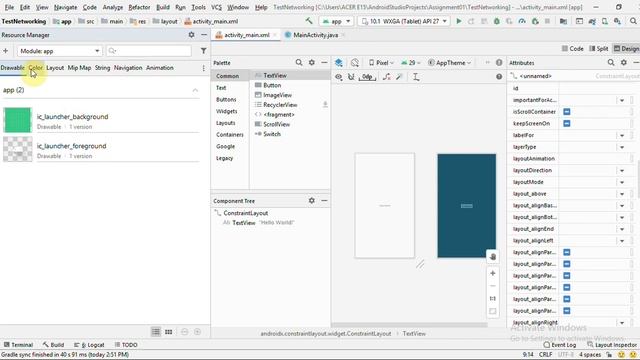This screenshot has width=640, height=360.
Task: Download RecyclerView dependency icon
Action: [325, 105]
